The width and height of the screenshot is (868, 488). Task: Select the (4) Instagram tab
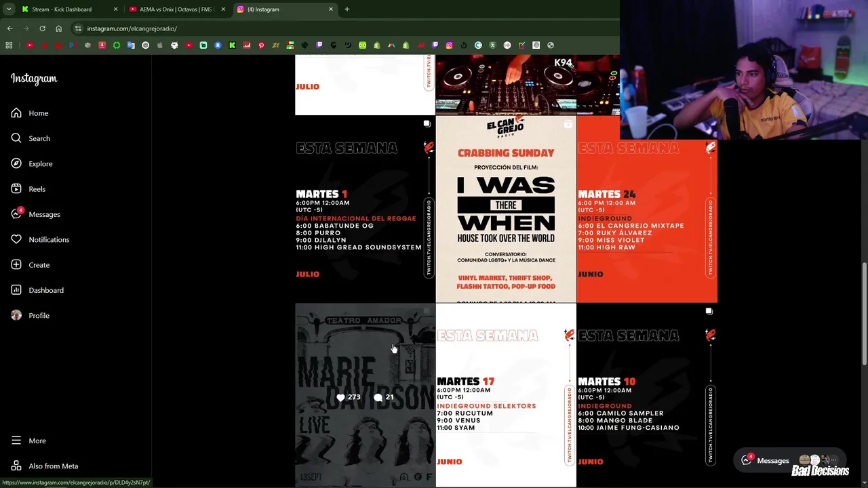pyautogui.click(x=284, y=9)
